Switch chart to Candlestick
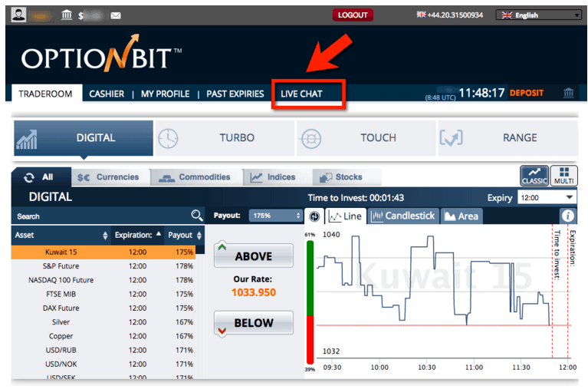The width and height of the screenshot is (588, 389). [x=403, y=216]
